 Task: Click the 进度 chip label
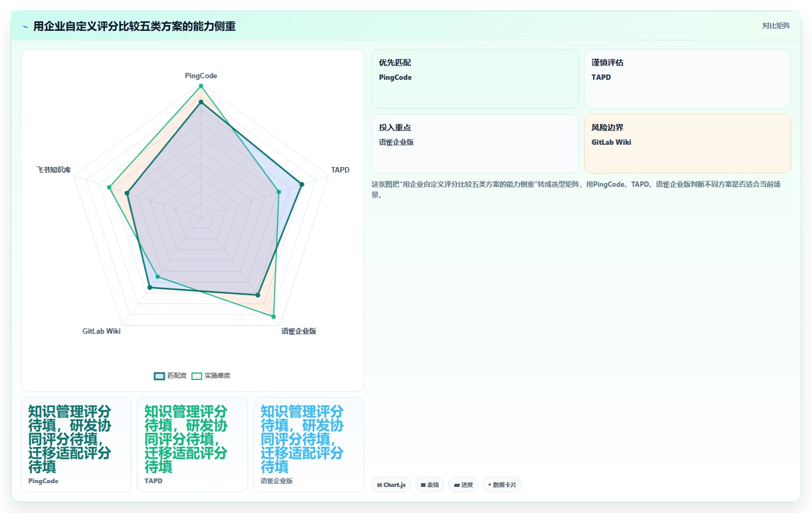click(x=467, y=485)
